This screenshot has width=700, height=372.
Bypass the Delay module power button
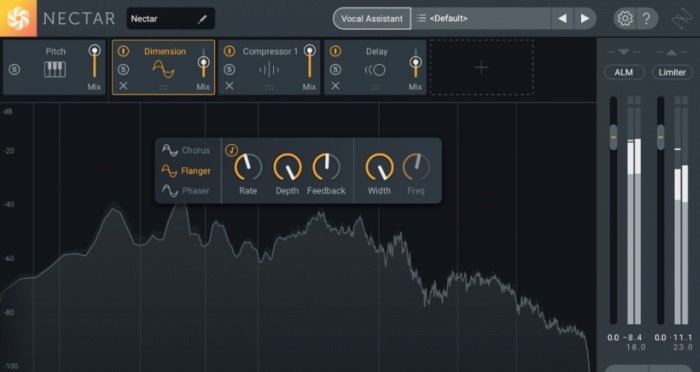tap(335, 51)
